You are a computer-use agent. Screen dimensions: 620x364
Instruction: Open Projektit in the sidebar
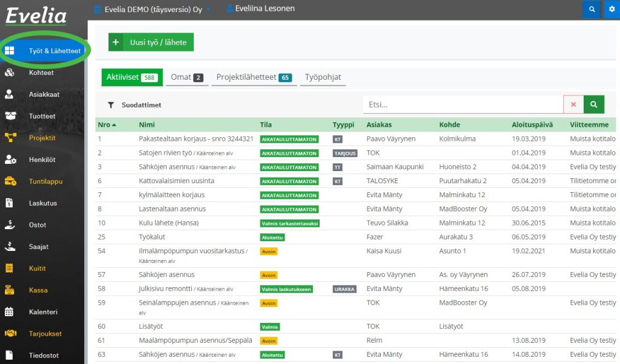(x=42, y=138)
